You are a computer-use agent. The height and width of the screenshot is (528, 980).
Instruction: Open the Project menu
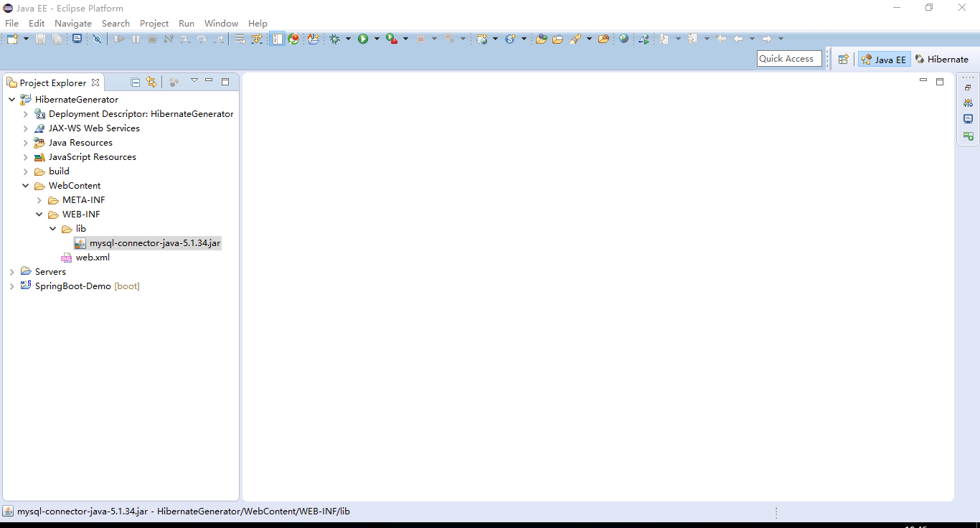pyautogui.click(x=154, y=24)
